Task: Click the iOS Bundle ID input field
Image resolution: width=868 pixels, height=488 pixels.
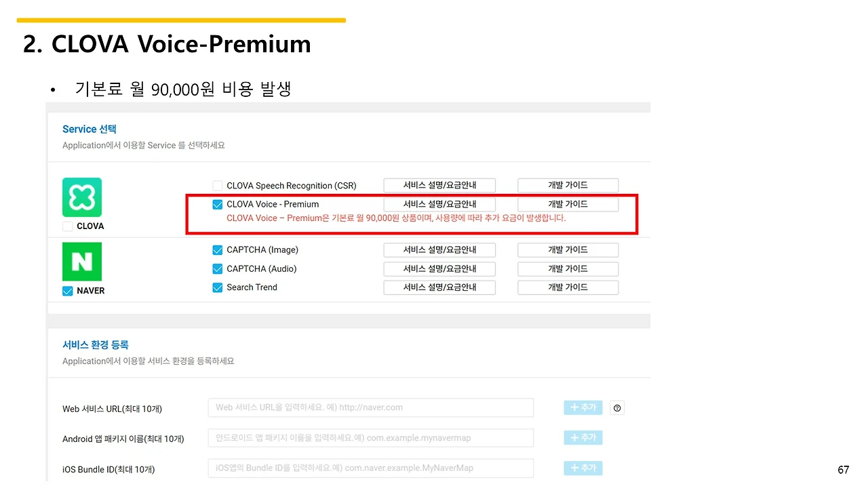Action: [x=371, y=468]
